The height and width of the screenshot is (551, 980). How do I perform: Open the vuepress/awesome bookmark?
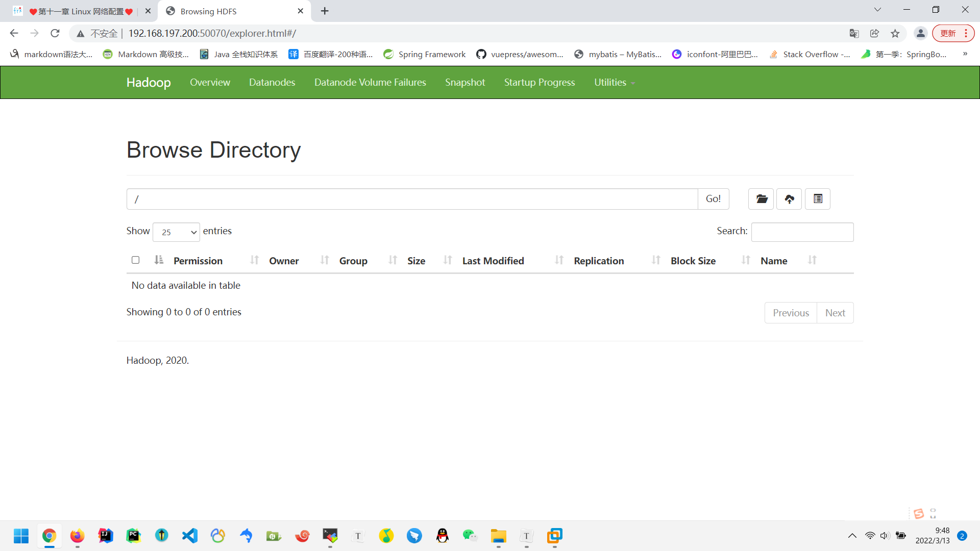click(x=520, y=54)
